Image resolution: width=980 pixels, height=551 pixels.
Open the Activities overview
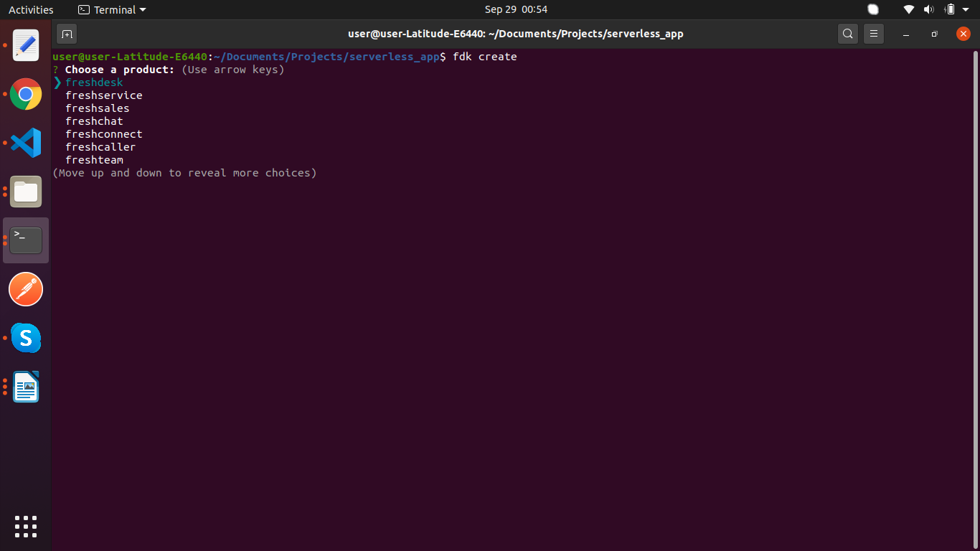tap(31, 9)
